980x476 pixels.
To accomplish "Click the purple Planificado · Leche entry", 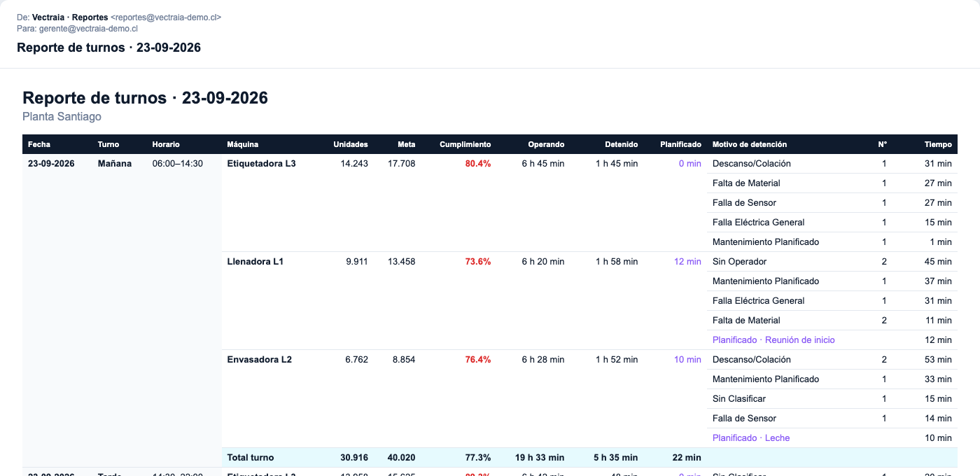I will point(751,437).
